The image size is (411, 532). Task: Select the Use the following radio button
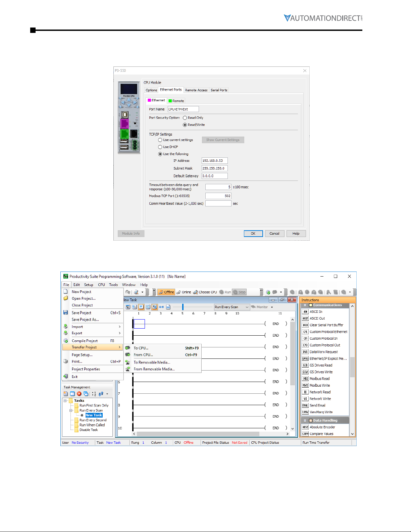(x=160, y=154)
